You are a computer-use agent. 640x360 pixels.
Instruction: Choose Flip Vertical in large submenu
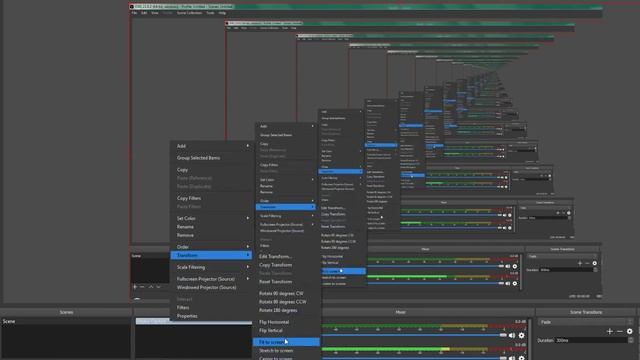tap(271, 330)
